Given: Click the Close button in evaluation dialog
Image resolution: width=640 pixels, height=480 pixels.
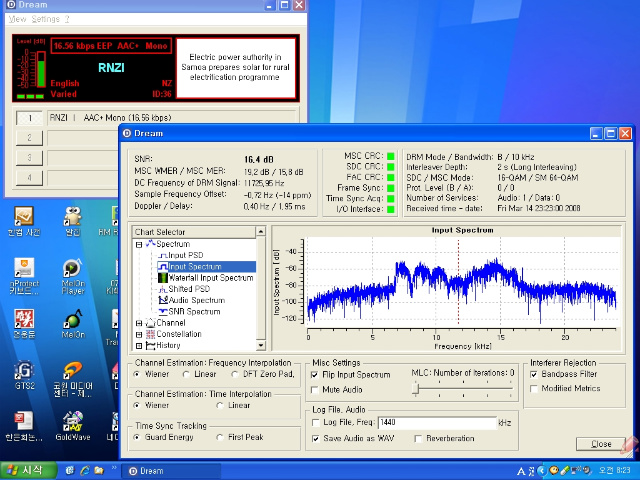Looking at the screenshot, I should point(600,444).
